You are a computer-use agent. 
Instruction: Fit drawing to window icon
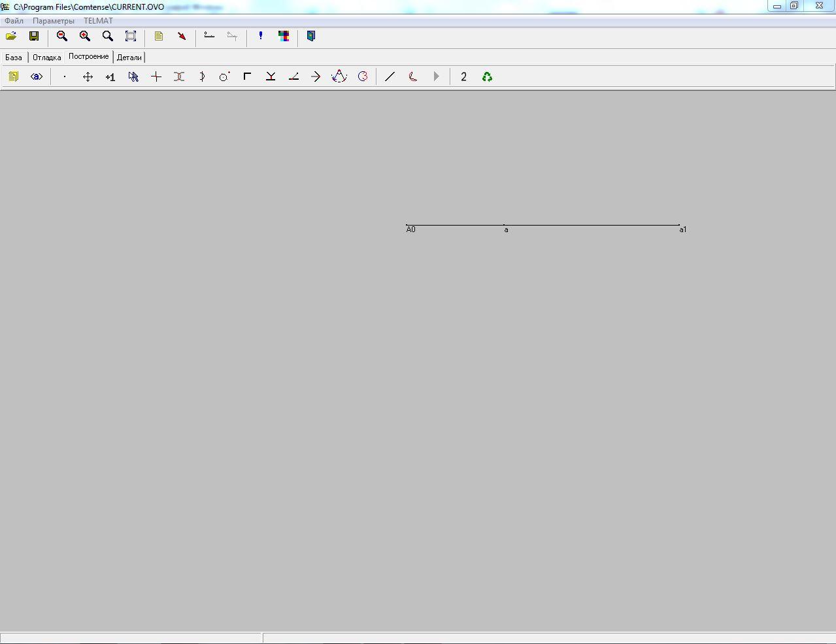click(131, 37)
